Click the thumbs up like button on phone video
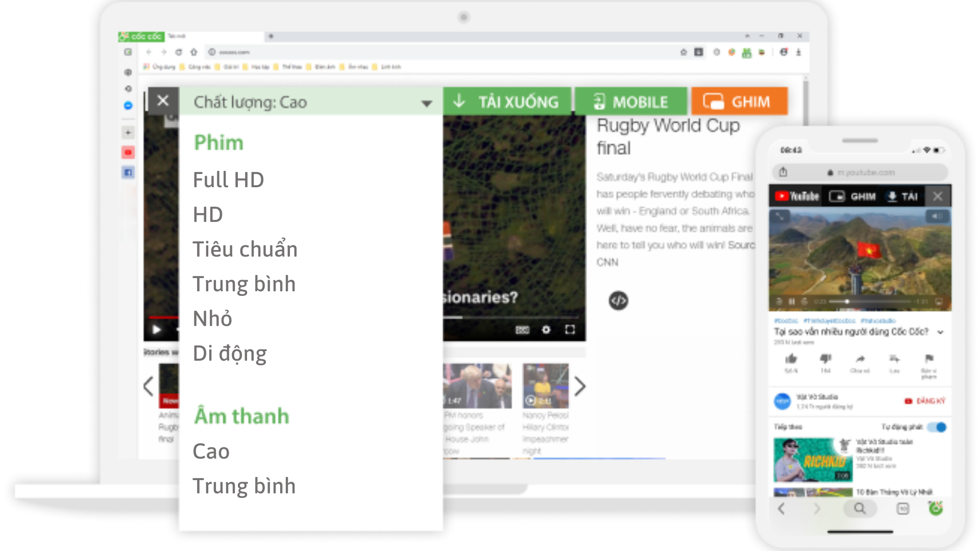This screenshot has height=551, width=980. point(791,360)
